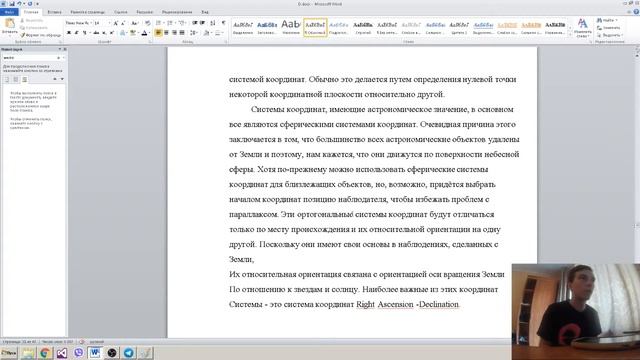
Task: Apply the Обычный style
Action: [315, 28]
